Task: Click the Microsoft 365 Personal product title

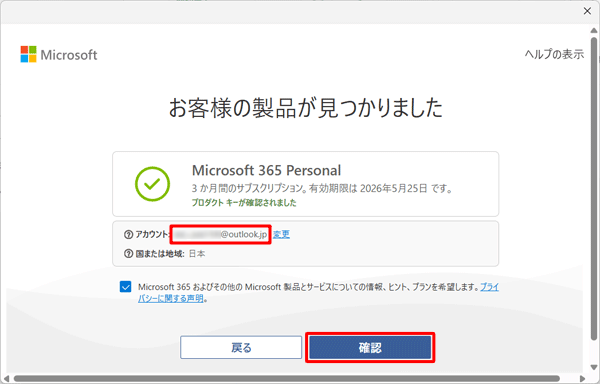Action: [x=266, y=170]
